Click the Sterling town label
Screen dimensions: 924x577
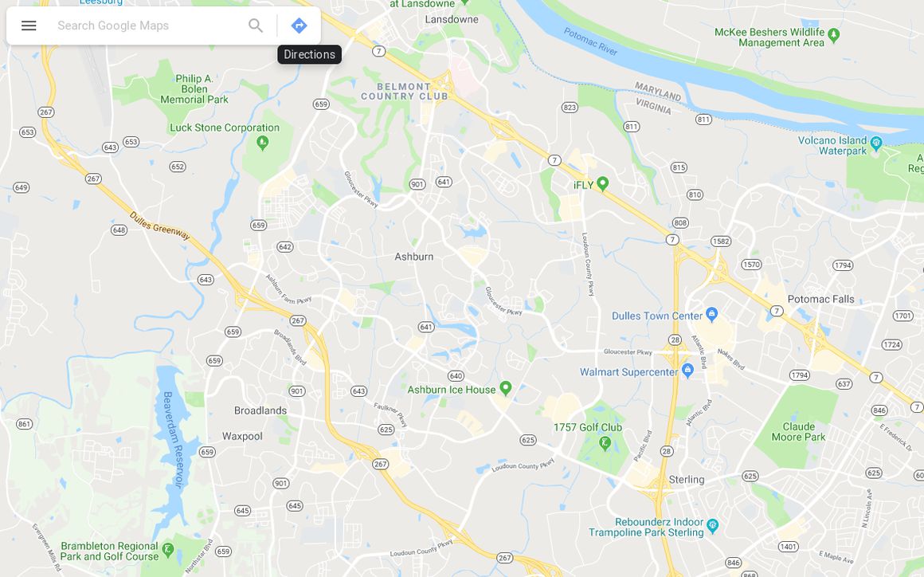pyautogui.click(x=687, y=479)
